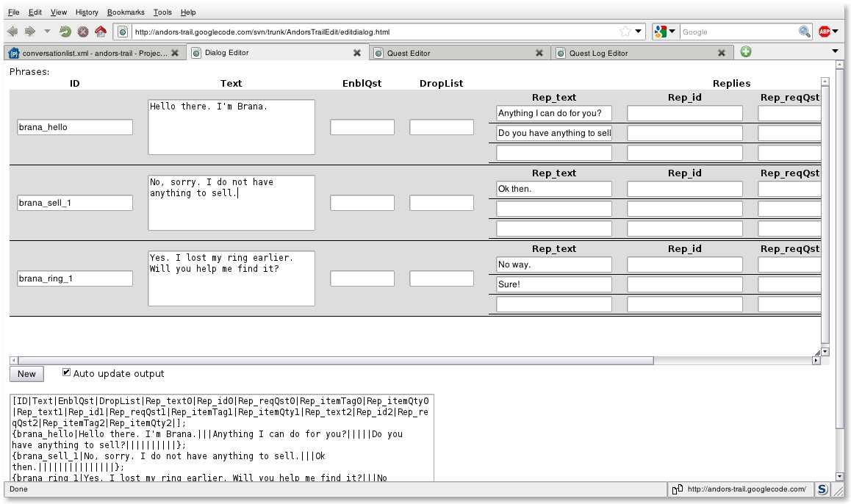Screen dimensions: 851x504
Task: Open a new tab with the green plus
Action: 746,52
